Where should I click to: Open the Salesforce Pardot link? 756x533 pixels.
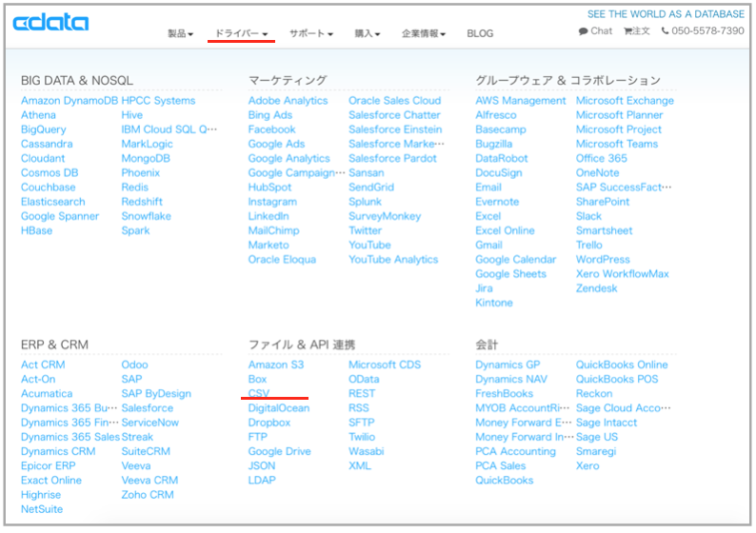coord(392,158)
